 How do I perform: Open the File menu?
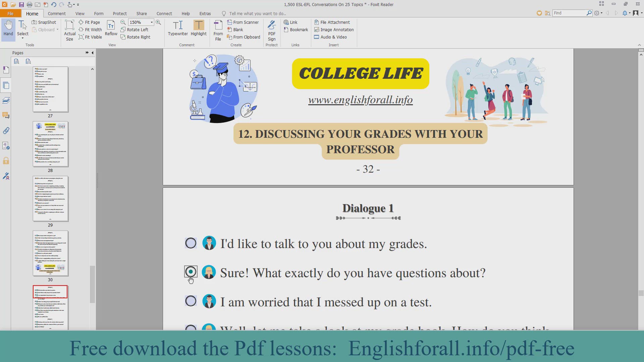pyautogui.click(x=10, y=13)
